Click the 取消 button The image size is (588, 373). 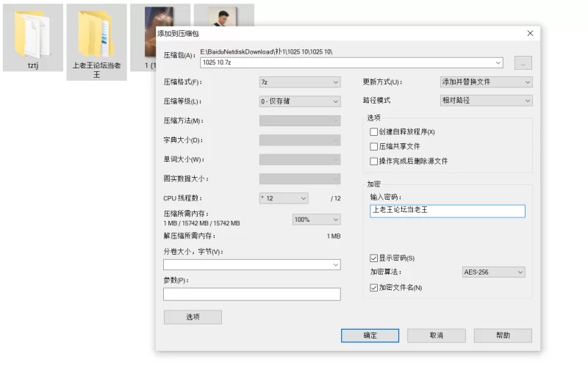click(436, 336)
